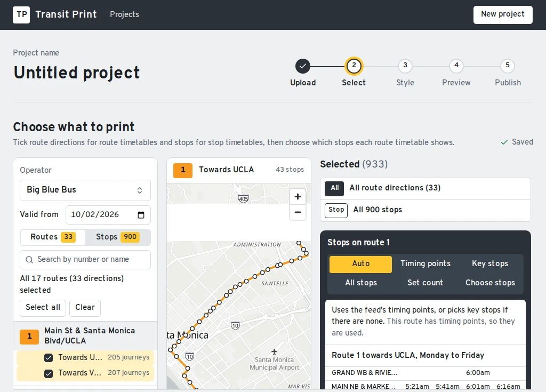Image resolution: width=546 pixels, height=392 pixels.
Task: Select the Choose stops mode
Action: tap(490, 283)
